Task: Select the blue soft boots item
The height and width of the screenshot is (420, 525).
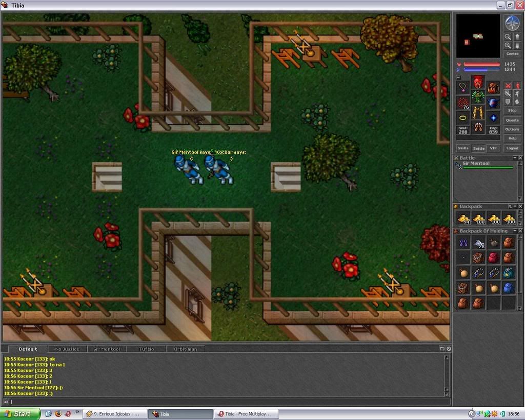Action: (x=463, y=243)
